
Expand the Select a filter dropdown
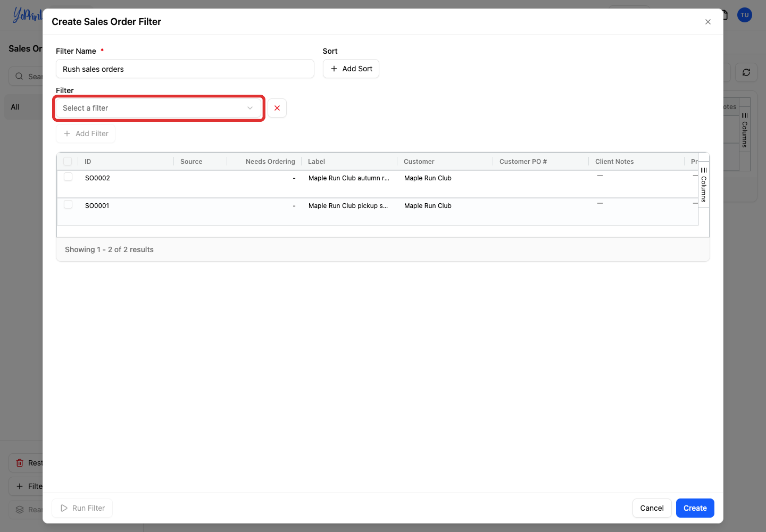[x=159, y=108]
